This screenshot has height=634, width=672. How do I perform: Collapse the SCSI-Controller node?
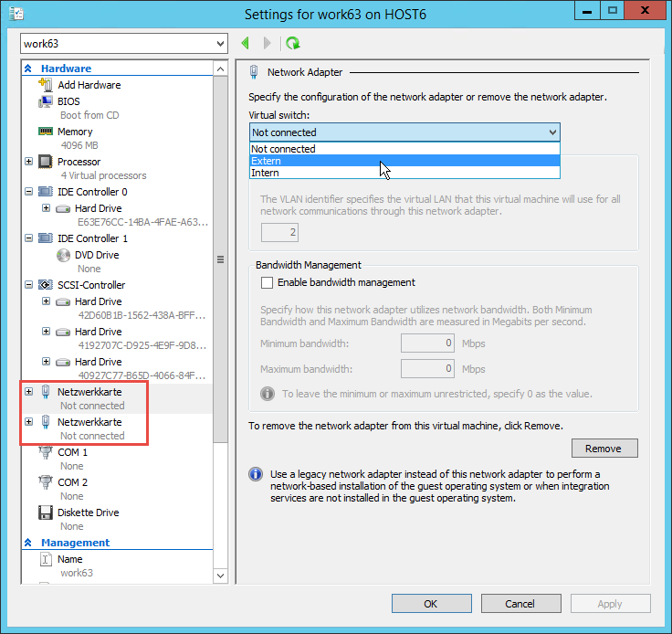pyautogui.click(x=28, y=285)
